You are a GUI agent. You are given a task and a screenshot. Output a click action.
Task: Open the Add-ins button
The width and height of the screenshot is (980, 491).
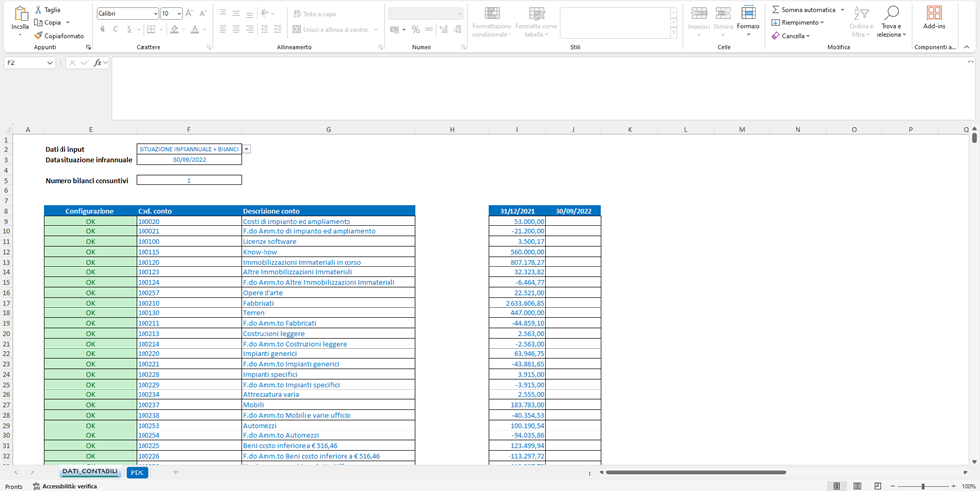pos(934,19)
